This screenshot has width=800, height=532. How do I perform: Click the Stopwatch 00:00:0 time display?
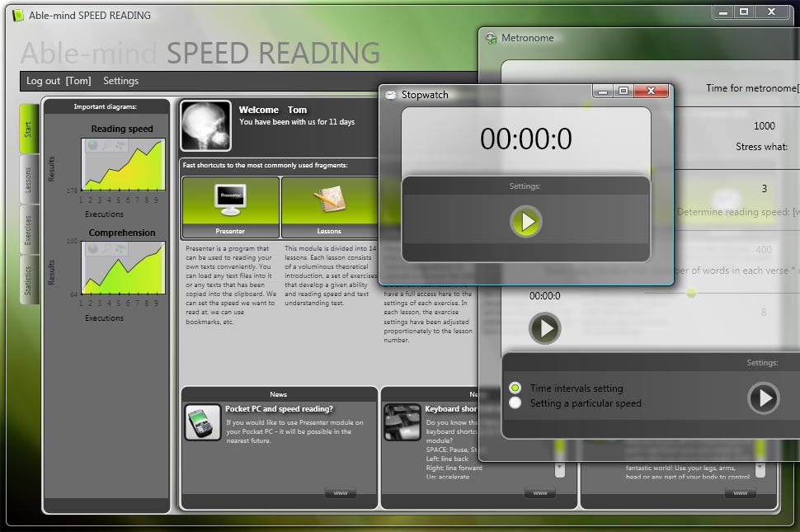coord(526,139)
